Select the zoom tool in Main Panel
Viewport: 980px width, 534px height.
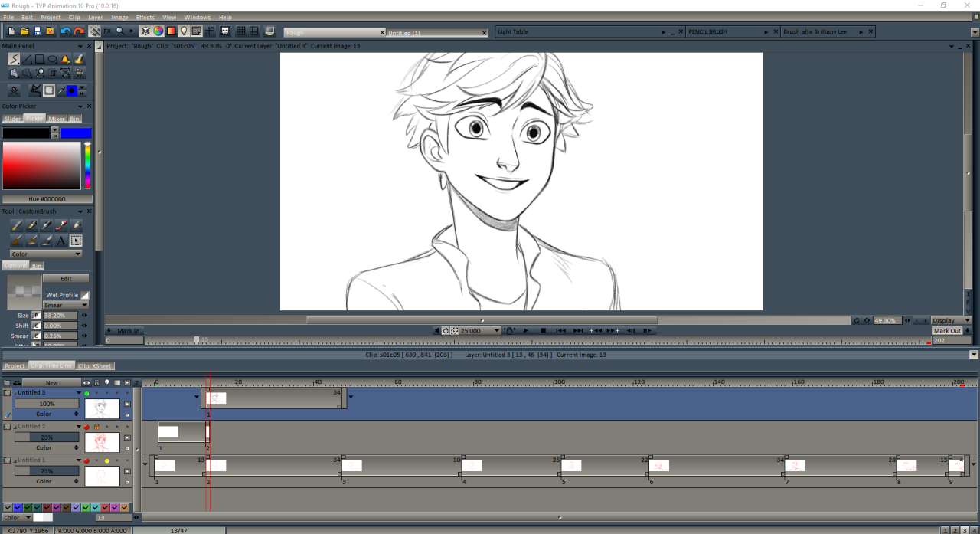[x=40, y=73]
